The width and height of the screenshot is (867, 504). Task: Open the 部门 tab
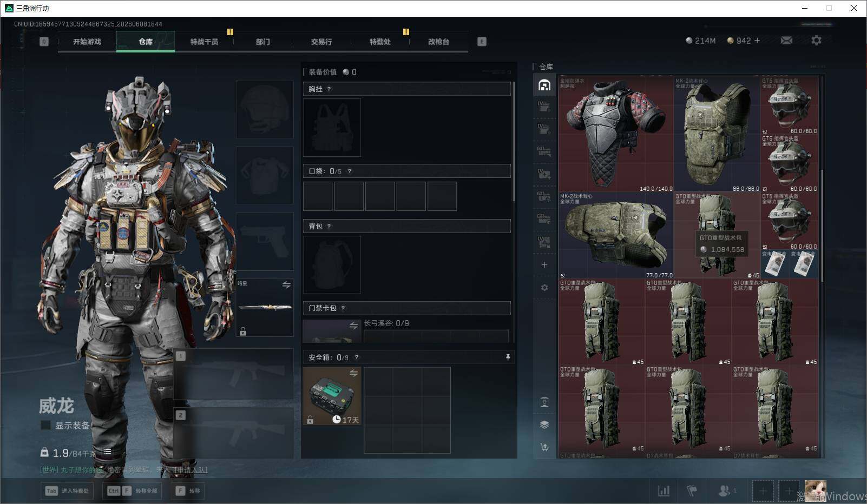(263, 42)
